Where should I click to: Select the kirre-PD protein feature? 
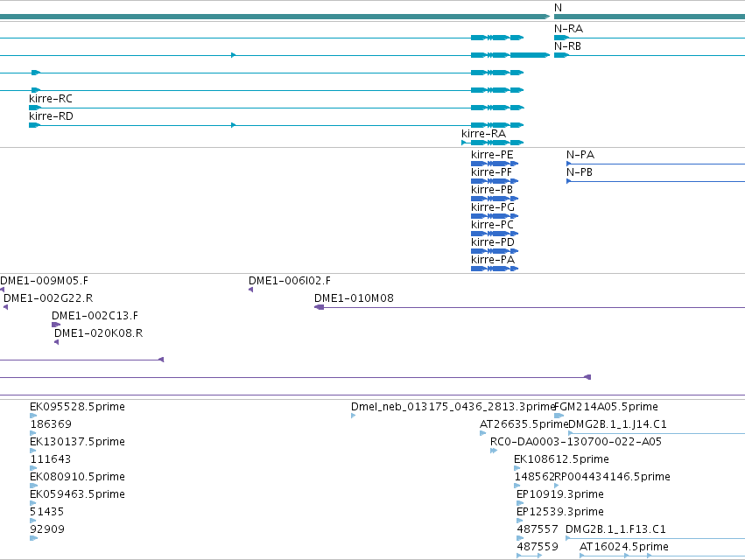pyautogui.click(x=495, y=251)
